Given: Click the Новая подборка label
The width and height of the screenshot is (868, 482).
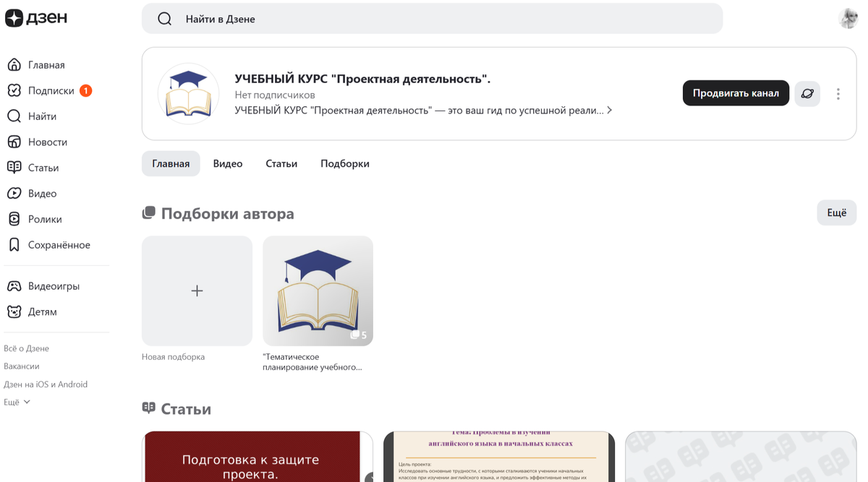Looking at the screenshot, I should 173,357.
